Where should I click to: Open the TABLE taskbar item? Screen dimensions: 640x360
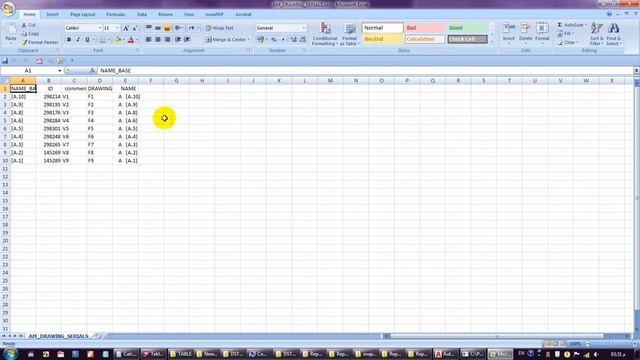180,354
